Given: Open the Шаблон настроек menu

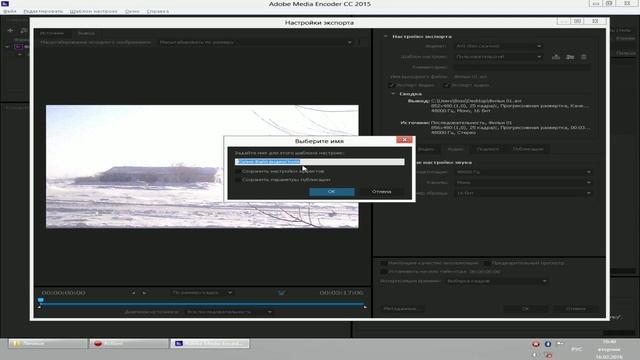Looking at the screenshot, I should coord(93,11).
